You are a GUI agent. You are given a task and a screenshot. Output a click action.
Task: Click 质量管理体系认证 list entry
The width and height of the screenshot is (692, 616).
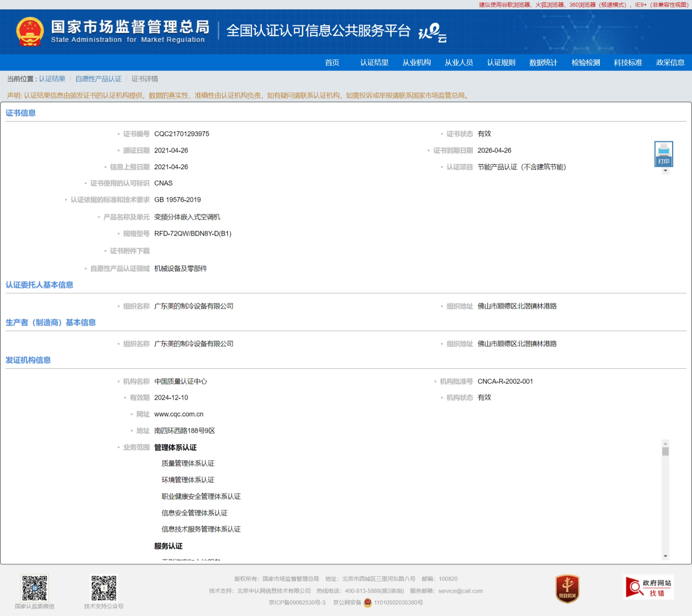(x=188, y=464)
